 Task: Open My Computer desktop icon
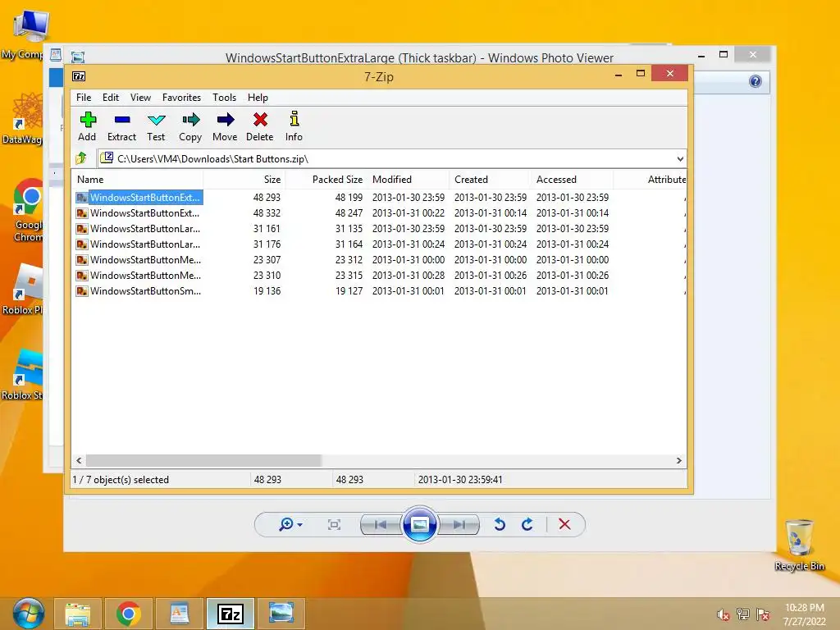(x=24, y=35)
